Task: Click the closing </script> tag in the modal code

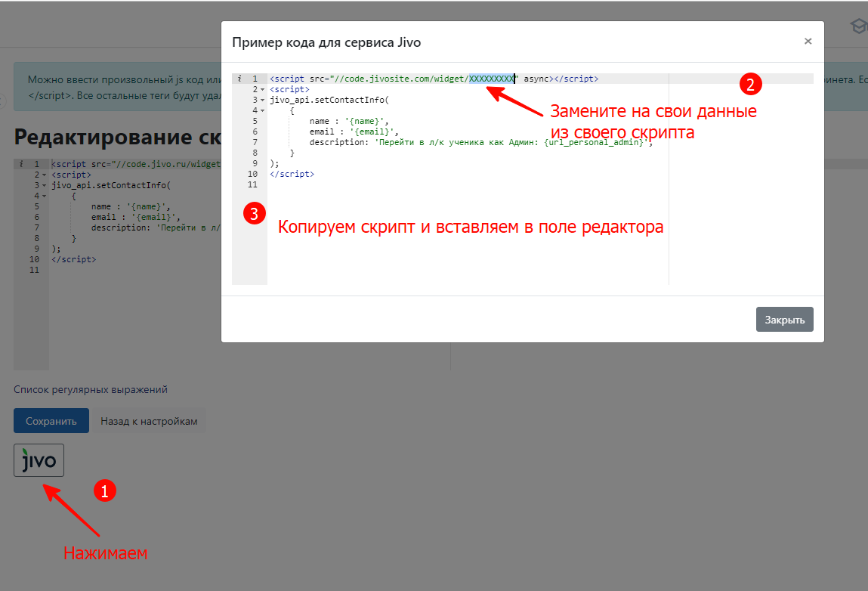Action: [292, 174]
